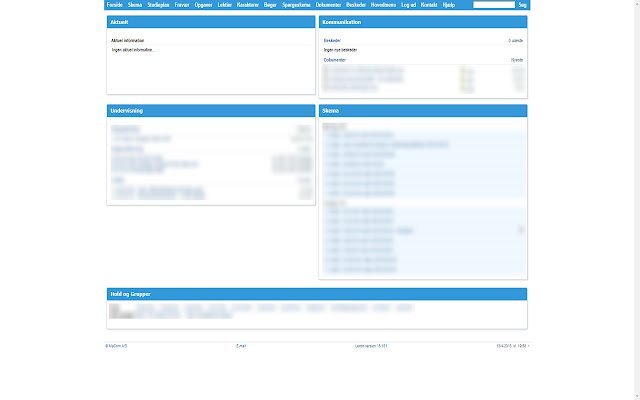Open the Lektier page

pos(224,5)
